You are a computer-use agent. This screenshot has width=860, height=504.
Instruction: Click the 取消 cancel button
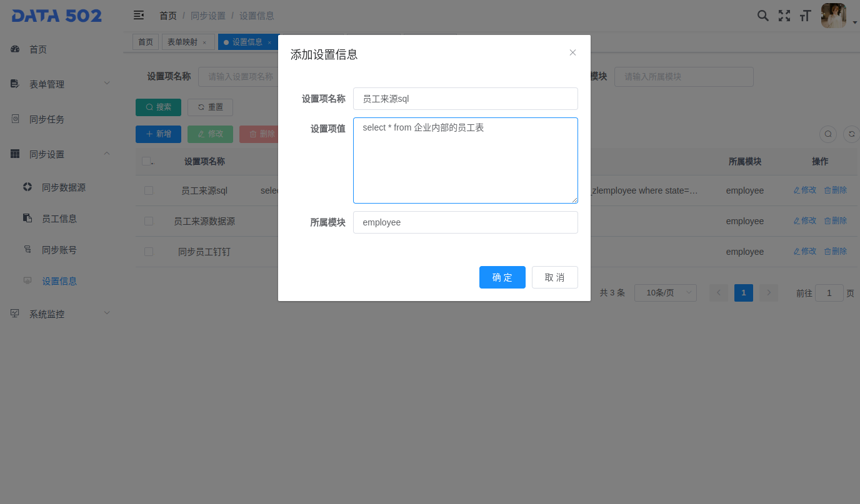[x=554, y=277]
